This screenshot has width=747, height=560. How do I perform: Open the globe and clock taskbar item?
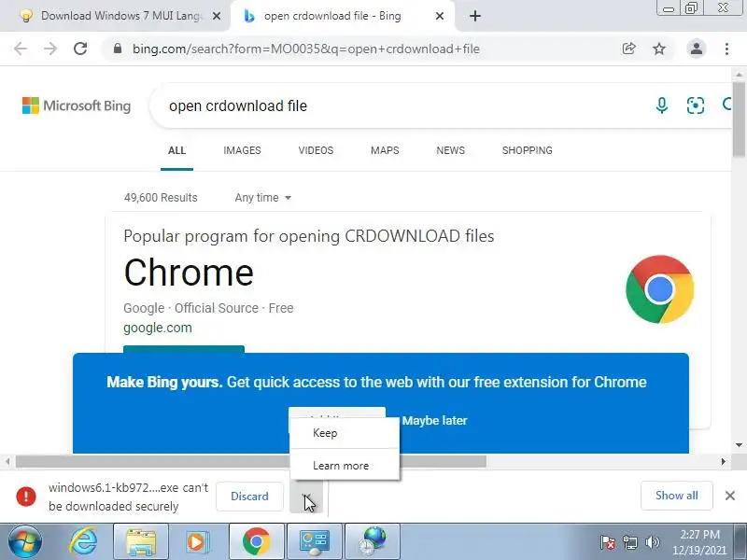(x=372, y=542)
